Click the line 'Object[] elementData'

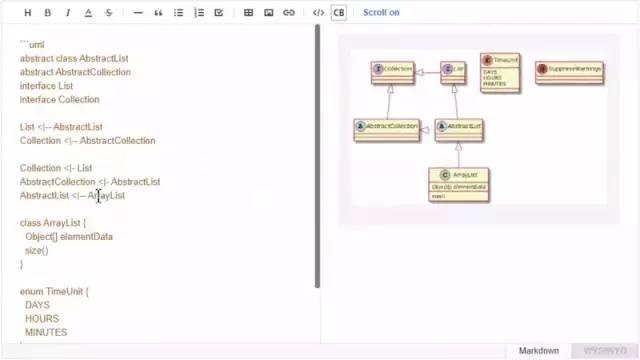click(x=69, y=237)
